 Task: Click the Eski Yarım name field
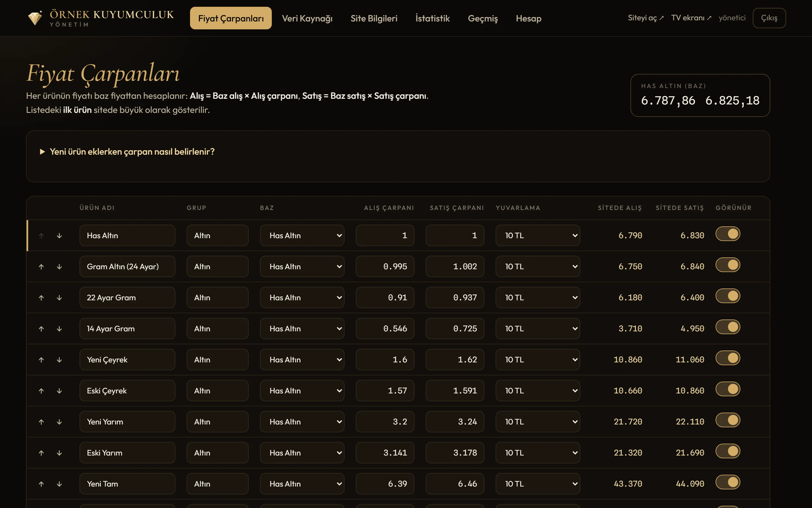pos(127,453)
